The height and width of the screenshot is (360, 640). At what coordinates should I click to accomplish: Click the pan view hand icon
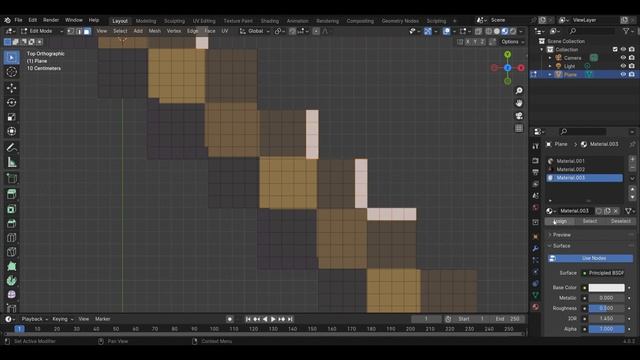point(519,103)
